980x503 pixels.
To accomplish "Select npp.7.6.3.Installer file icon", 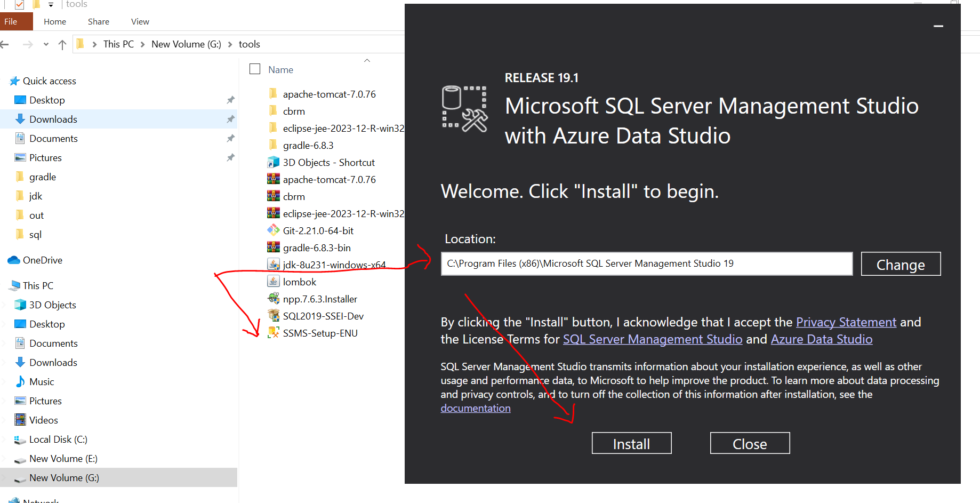I will [274, 299].
